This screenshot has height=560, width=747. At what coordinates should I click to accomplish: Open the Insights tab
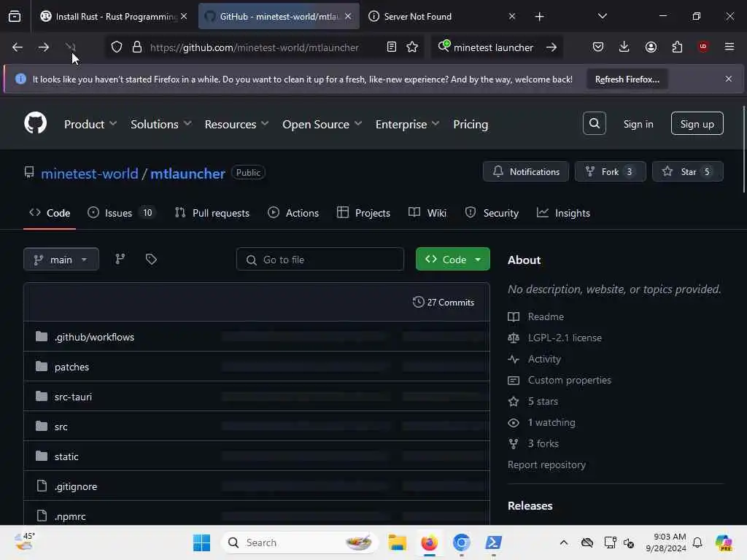(x=563, y=213)
